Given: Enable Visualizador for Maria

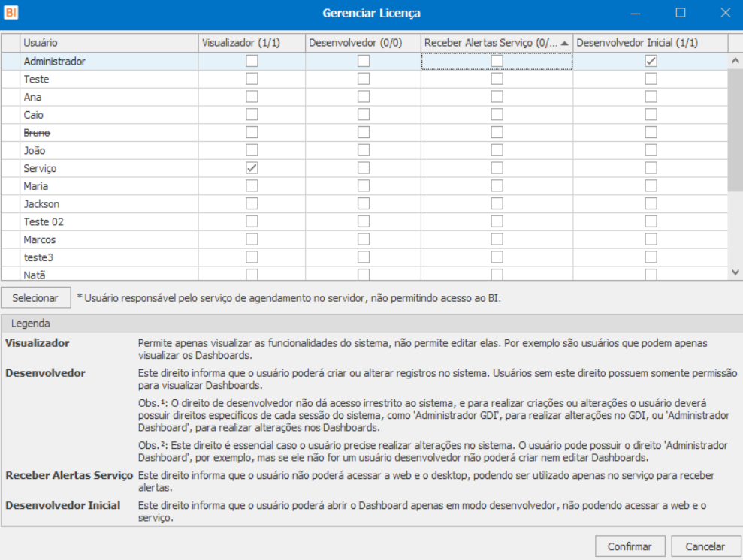Looking at the screenshot, I should pyautogui.click(x=252, y=185).
